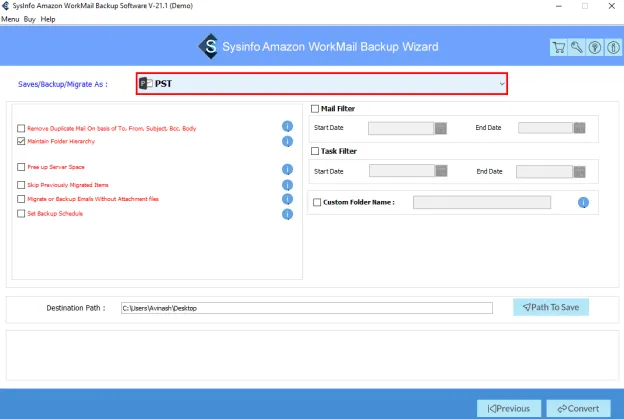The width and height of the screenshot is (624, 419).
Task: Click the Convert button
Action: pos(577,408)
